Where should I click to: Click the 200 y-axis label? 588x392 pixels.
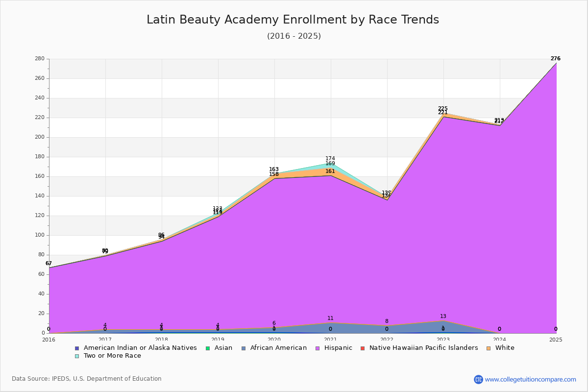(x=40, y=98)
